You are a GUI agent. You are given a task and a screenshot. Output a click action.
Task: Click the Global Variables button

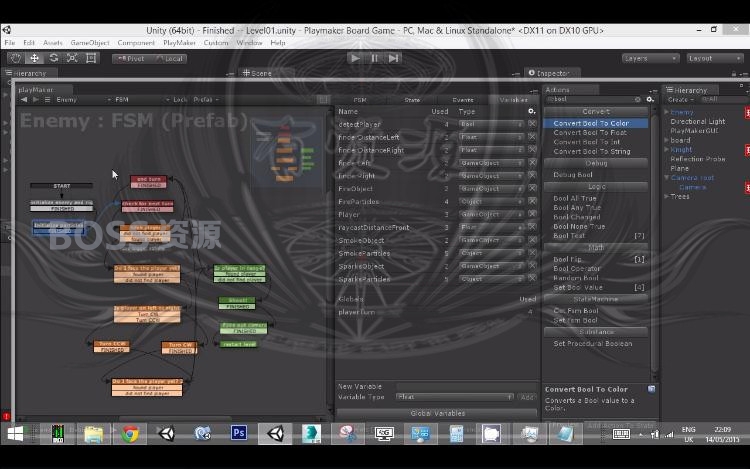point(437,413)
